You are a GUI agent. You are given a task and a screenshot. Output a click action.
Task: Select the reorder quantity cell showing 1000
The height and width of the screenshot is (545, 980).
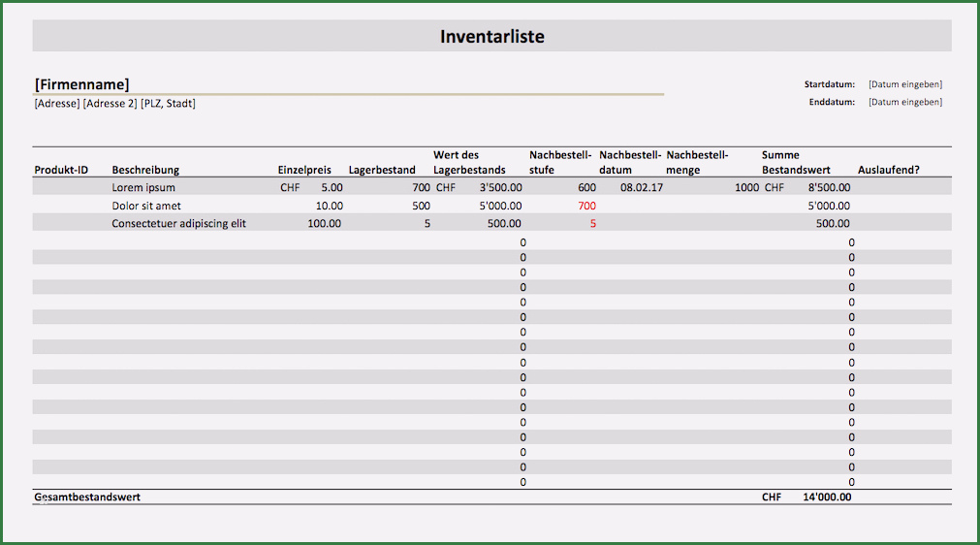coord(746,187)
